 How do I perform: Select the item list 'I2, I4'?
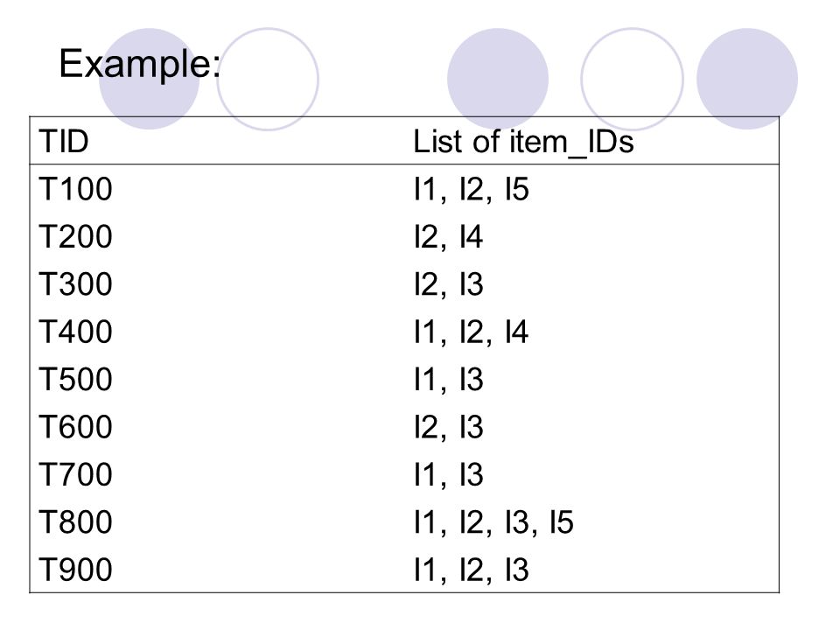(448, 238)
